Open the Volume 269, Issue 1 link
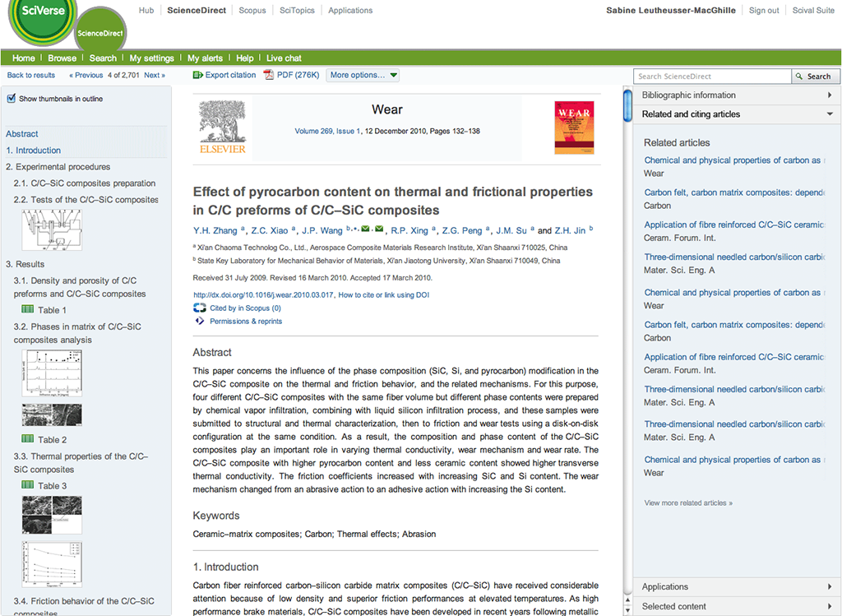Image resolution: width=842 pixels, height=616 pixels. coord(327,131)
